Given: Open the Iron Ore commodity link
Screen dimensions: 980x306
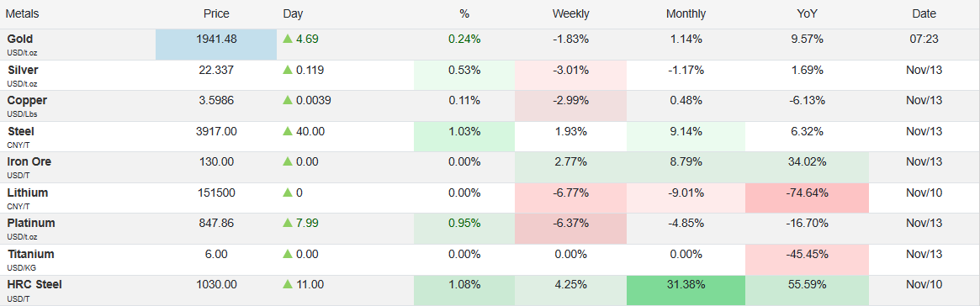Looking at the screenshot, I should [29, 161].
